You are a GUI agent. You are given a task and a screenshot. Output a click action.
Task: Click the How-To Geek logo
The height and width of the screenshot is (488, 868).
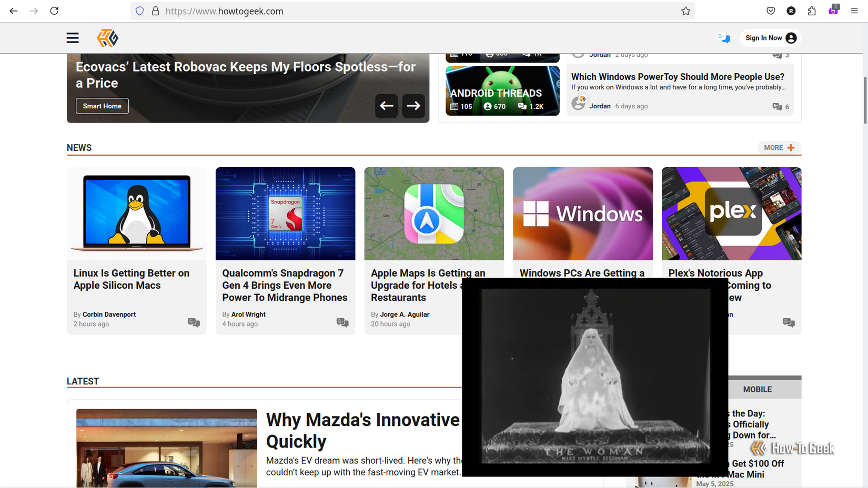(107, 38)
